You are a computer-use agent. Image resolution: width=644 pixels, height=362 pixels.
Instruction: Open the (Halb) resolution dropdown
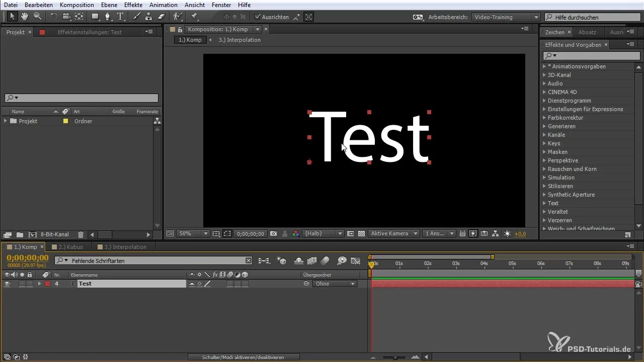point(323,234)
